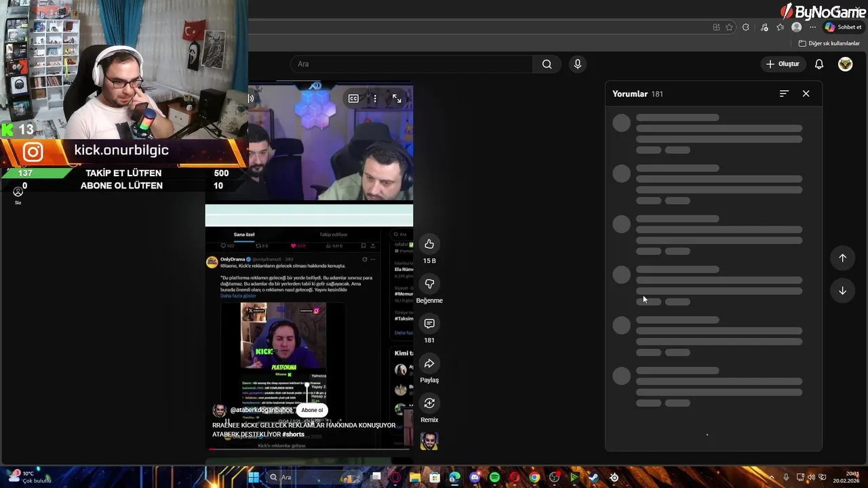
Task: Open split screen app icon in address bar
Action: [716, 27]
